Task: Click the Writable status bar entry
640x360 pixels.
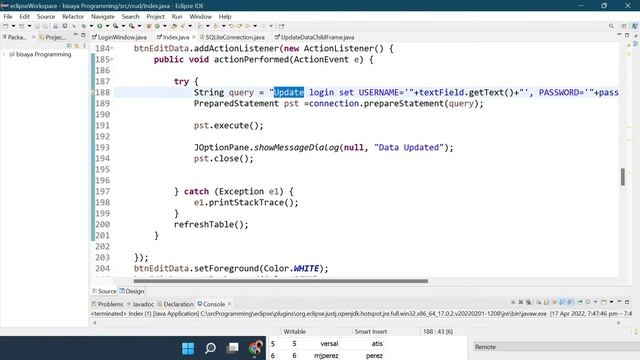Action: point(294,331)
